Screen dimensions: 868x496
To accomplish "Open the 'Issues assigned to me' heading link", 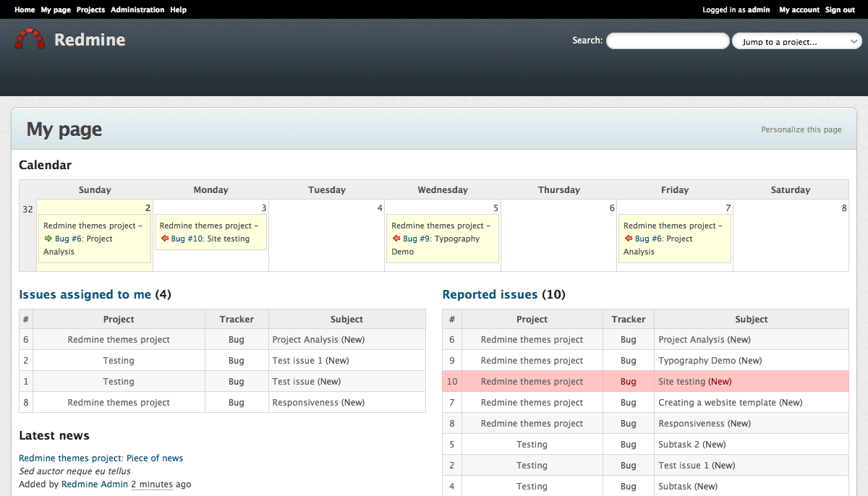I will click(x=85, y=294).
